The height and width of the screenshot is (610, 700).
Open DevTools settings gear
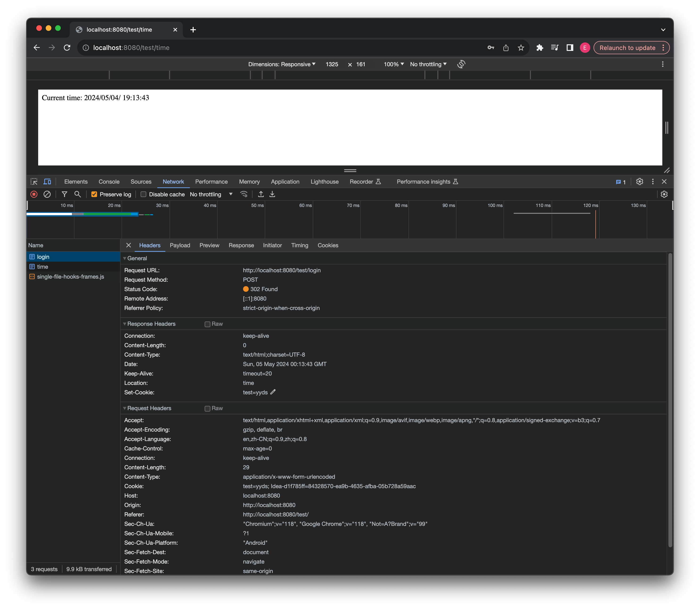(639, 181)
